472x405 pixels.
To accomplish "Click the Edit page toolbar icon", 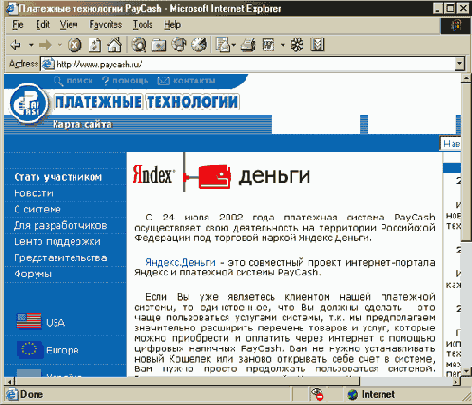I will (268, 45).
